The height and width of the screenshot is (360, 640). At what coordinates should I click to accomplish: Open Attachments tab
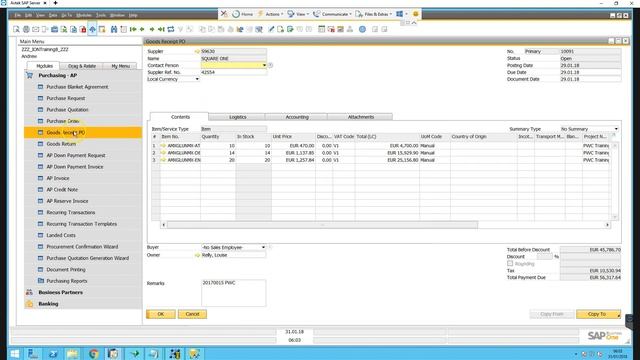coord(361,117)
